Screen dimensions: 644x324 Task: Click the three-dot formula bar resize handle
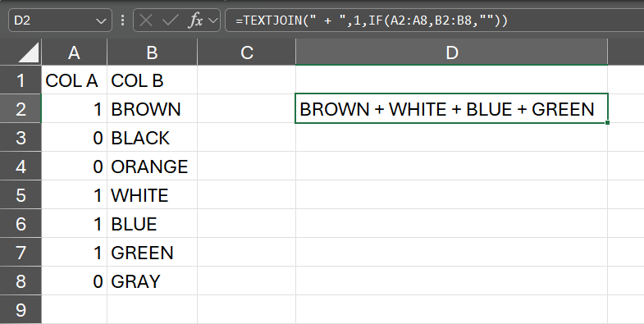pos(122,21)
